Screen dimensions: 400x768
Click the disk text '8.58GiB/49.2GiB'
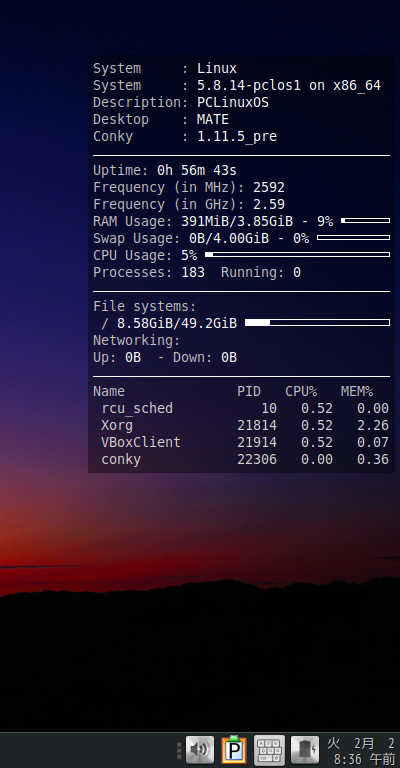click(x=177, y=323)
